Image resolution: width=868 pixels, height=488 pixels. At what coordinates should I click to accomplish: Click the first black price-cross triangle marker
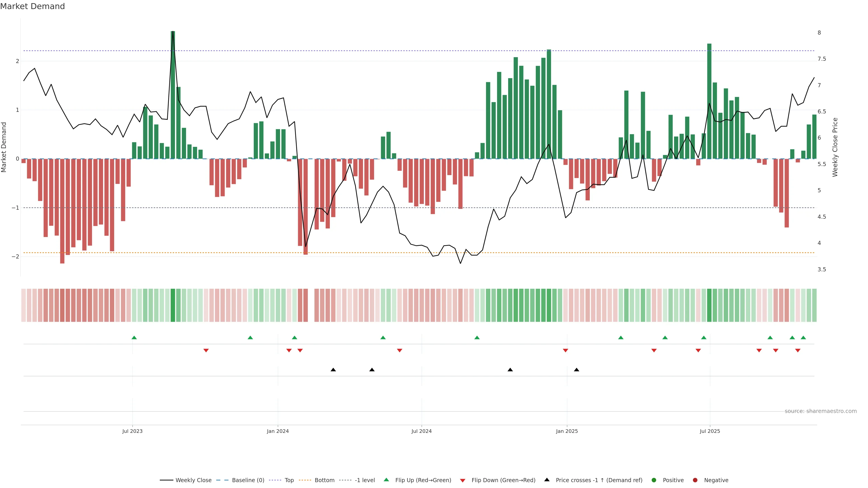(333, 370)
